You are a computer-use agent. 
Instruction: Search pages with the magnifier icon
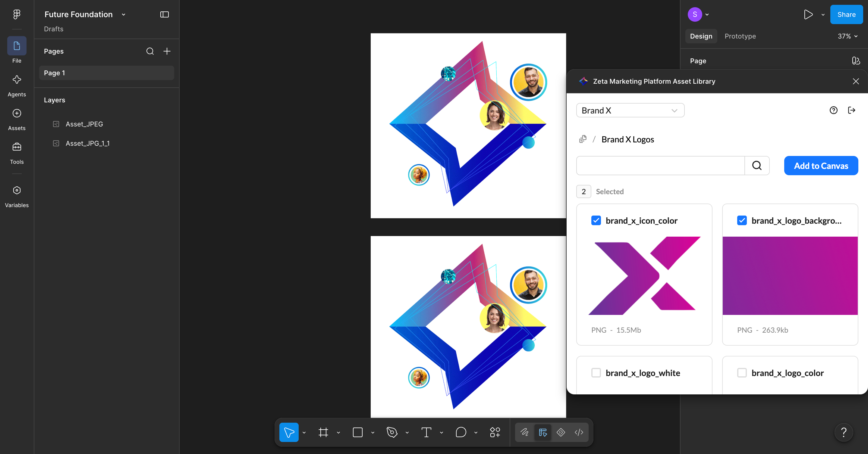150,51
